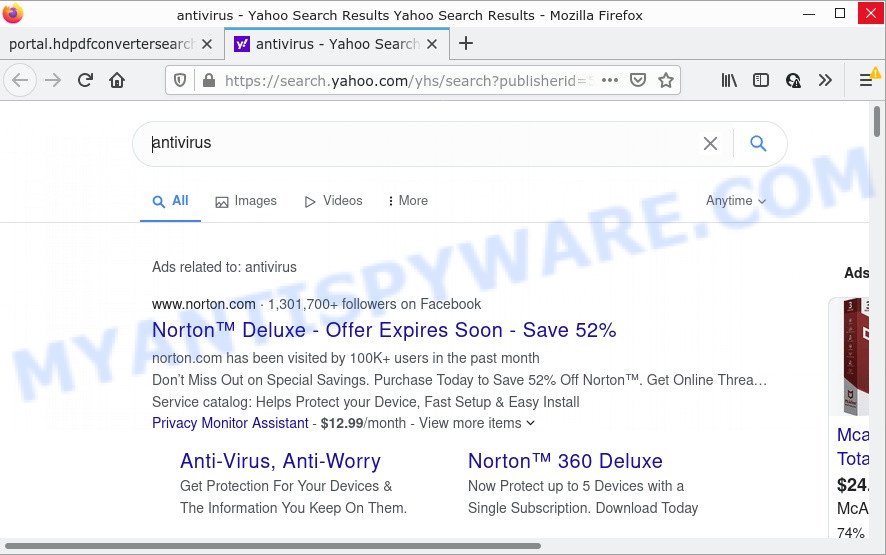The image size is (886, 555).
Task: Open the Library bookshelf icon
Action: 729,80
